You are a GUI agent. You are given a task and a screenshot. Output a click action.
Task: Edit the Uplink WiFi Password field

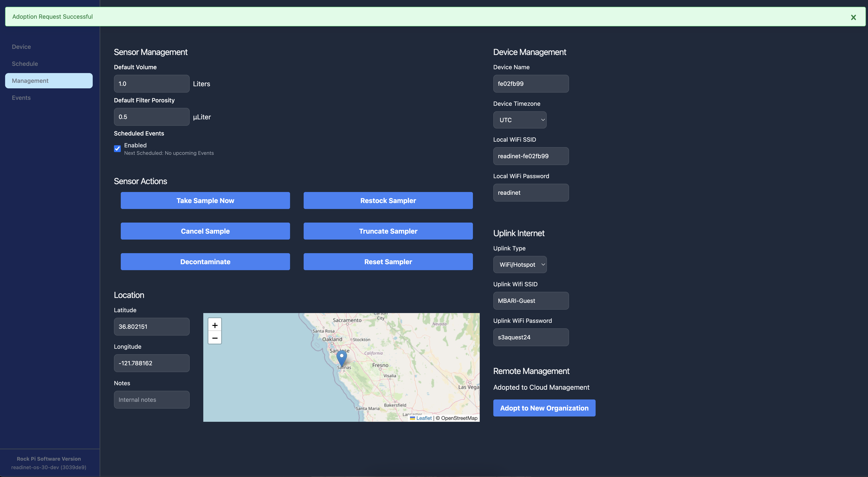pos(531,337)
